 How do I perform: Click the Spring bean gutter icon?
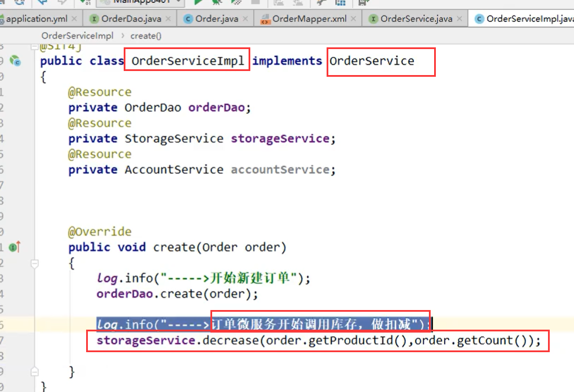tap(15, 61)
